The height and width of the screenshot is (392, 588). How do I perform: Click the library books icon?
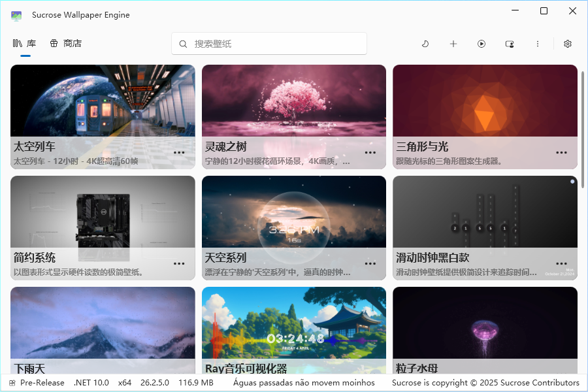(17, 42)
